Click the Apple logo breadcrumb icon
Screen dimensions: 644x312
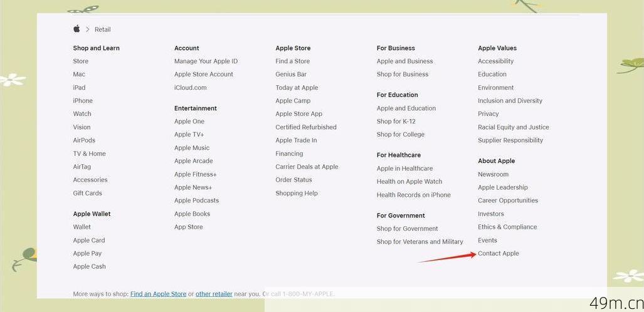77,29
